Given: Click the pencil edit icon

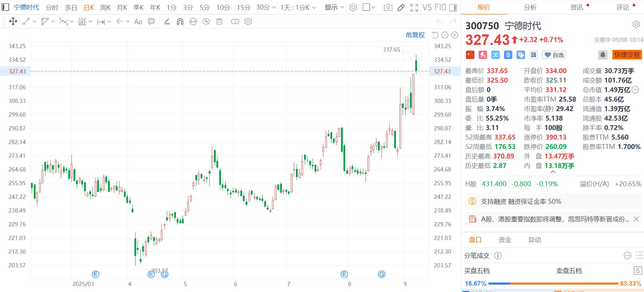Looking at the screenshot, I should pyautogui.click(x=401, y=7).
